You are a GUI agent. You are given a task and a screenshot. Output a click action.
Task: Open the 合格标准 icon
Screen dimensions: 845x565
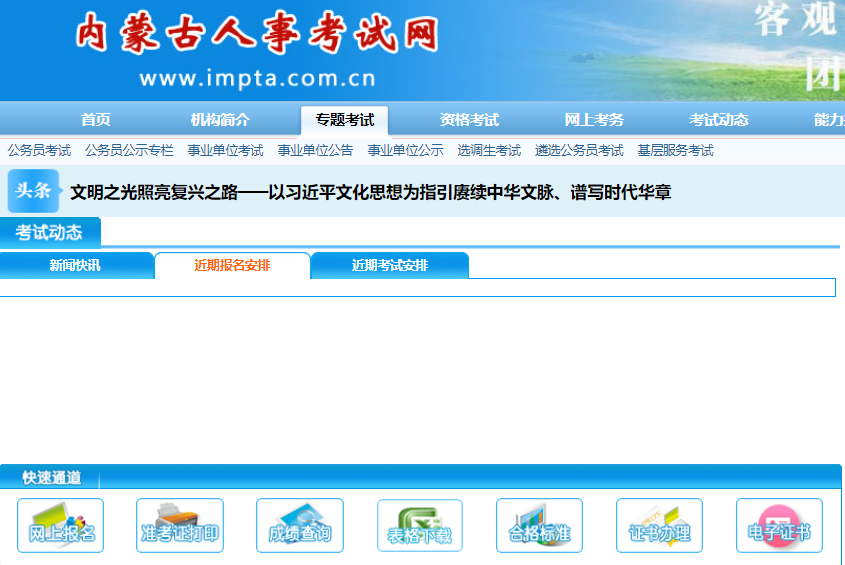click(x=539, y=525)
